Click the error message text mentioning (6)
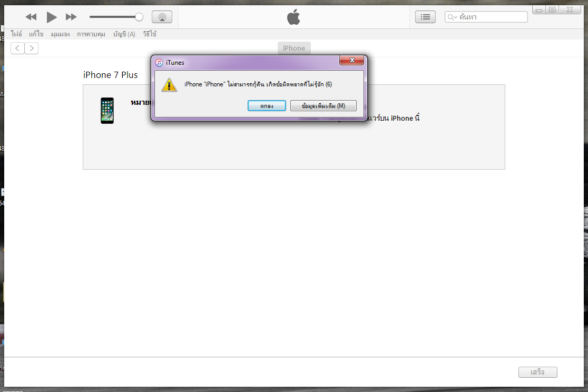588x392 pixels. 258,84
